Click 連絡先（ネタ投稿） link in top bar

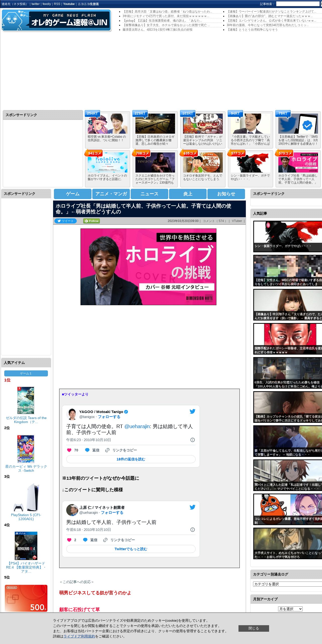(15, 4)
